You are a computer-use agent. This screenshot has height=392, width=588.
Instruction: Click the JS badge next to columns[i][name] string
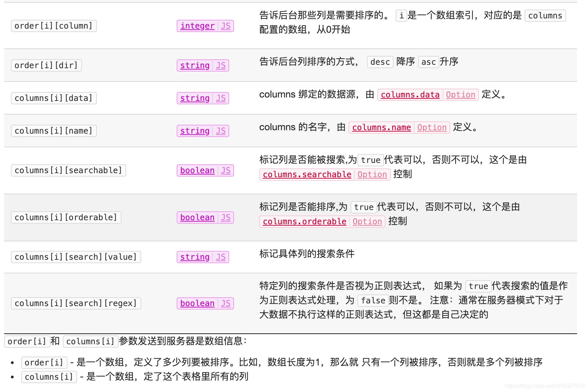[221, 131]
